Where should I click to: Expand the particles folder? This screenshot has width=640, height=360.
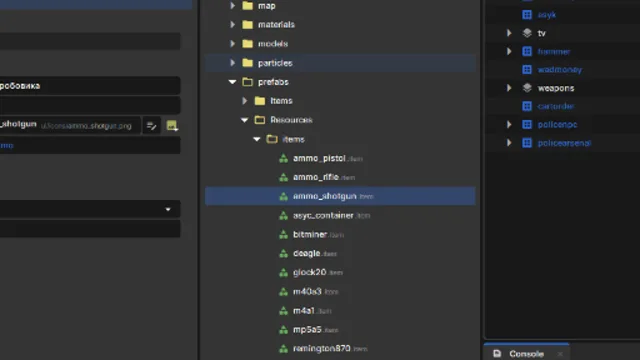[x=232, y=63]
